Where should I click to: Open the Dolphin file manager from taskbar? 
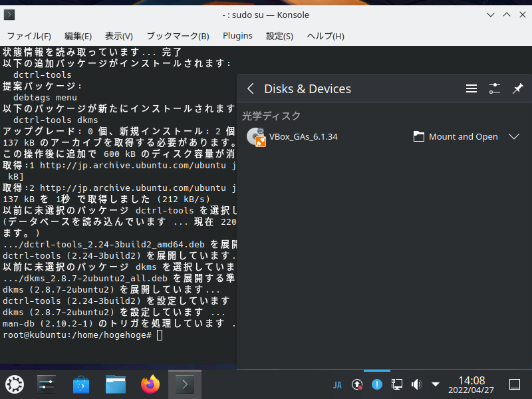[116, 384]
